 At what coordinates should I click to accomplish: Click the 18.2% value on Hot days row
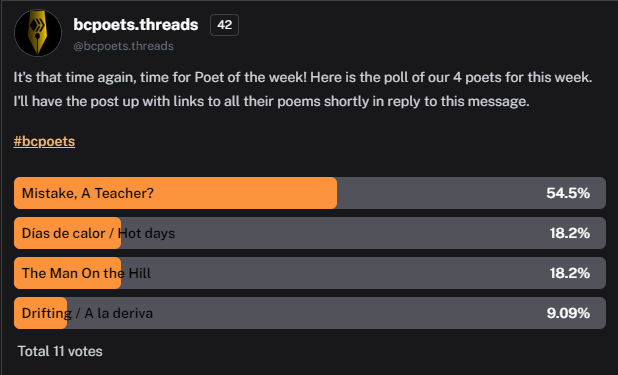[570, 233]
